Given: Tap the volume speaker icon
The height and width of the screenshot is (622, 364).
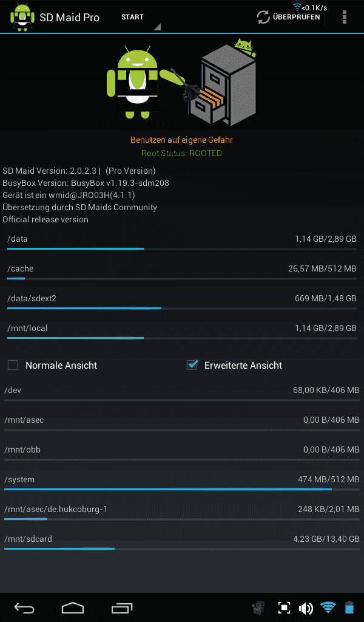Looking at the screenshot, I should (x=306, y=607).
